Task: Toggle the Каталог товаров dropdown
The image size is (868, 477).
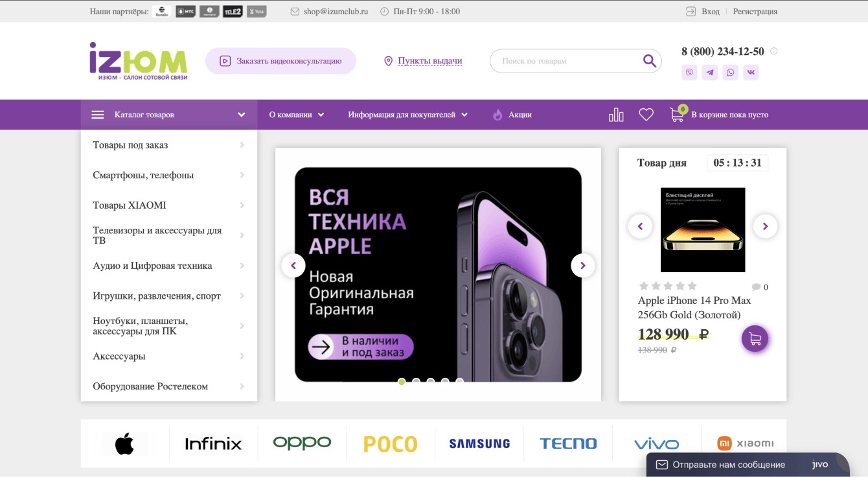Action: (x=169, y=115)
